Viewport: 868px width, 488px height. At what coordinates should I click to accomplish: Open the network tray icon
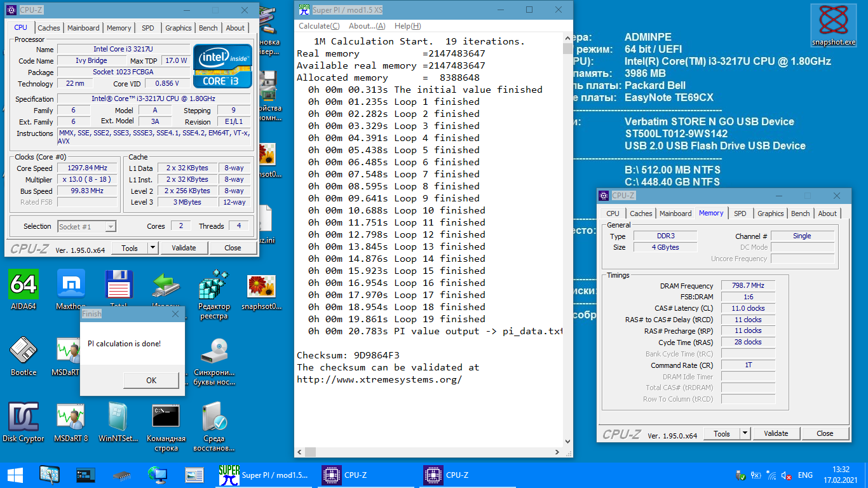click(x=771, y=475)
